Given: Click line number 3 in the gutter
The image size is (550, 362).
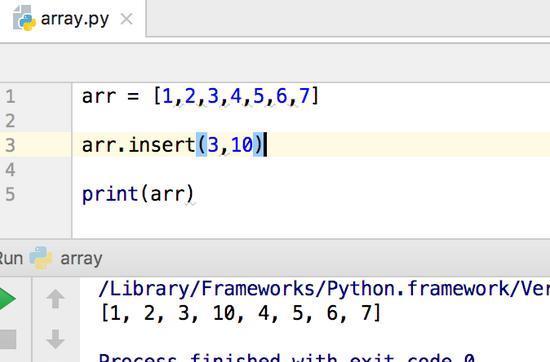Looking at the screenshot, I should [10, 145].
